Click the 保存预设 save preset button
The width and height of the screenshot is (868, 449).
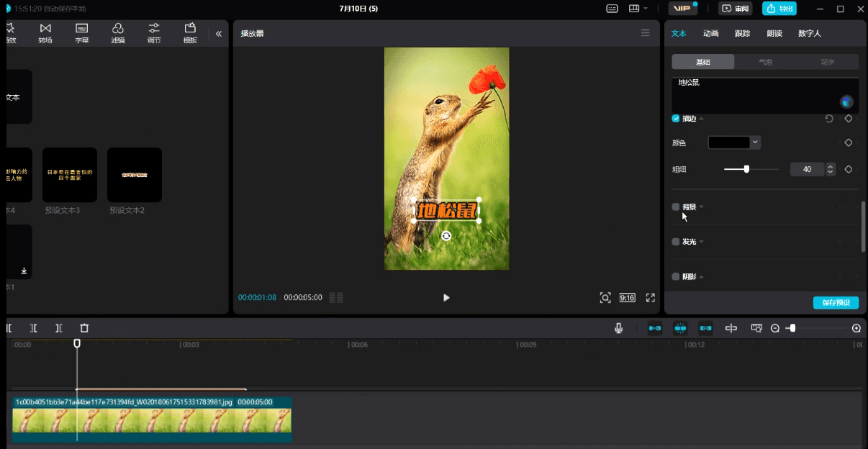[836, 303]
